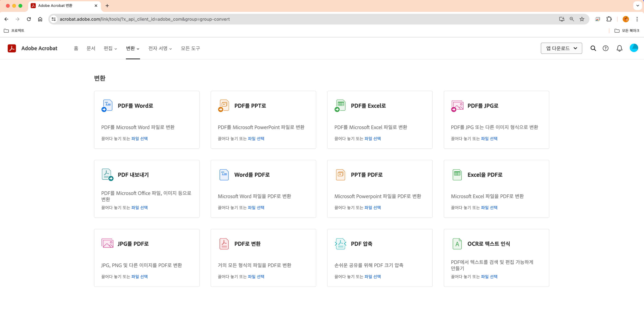The image size is (644, 309).
Task: Click the PDF를 Word로 tool icon
Action: click(x=107, y=106)
